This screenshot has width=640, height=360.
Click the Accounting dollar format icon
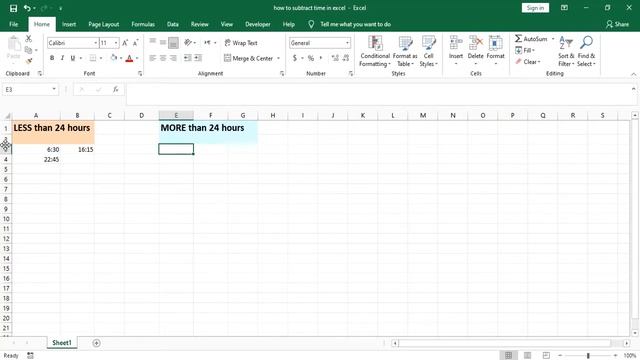coord(295,58)
